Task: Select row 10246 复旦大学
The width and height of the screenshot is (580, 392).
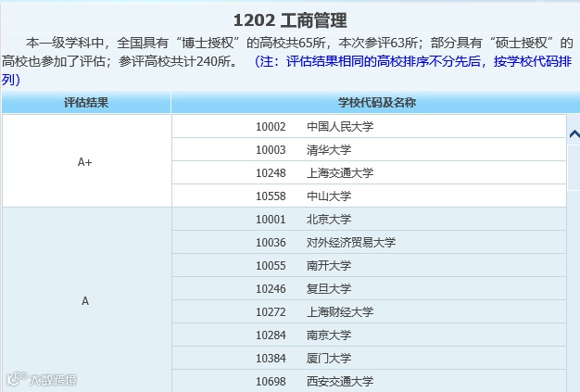Action: 369,288
